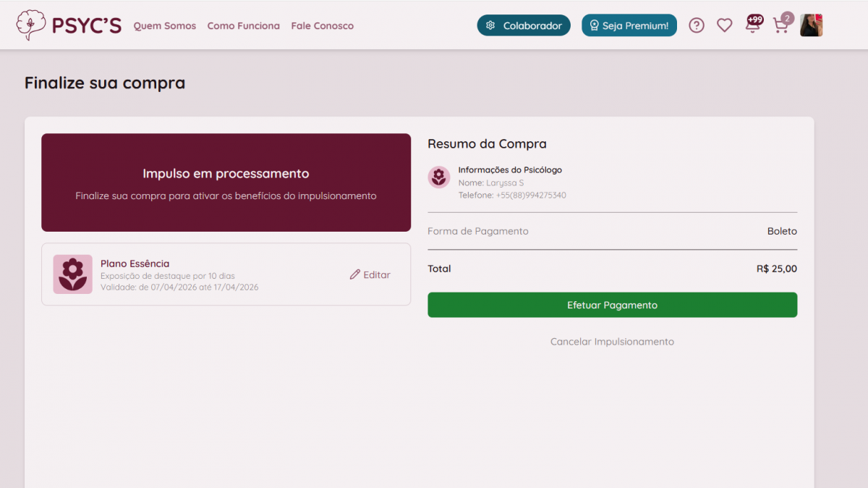Viewport: 868px width, 488px height.
Task: Open the Quem Somos menu item
Action: [165, 26]
